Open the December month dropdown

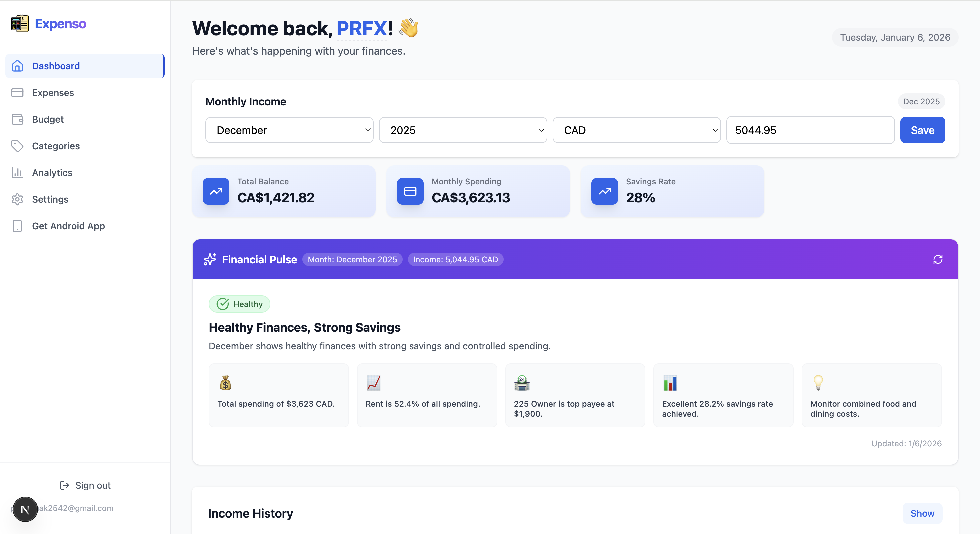click(x=289, y=130)
